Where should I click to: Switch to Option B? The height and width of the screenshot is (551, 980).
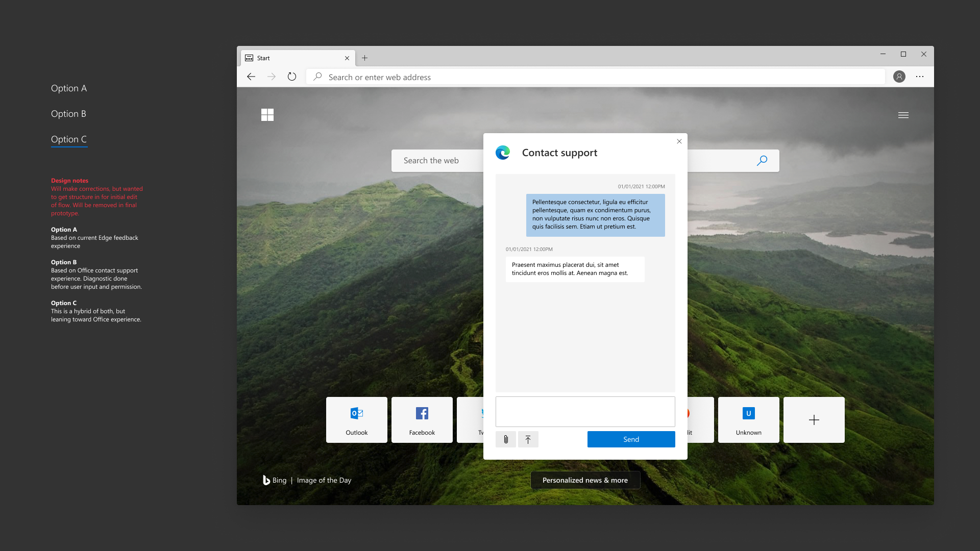click(68, 114)
